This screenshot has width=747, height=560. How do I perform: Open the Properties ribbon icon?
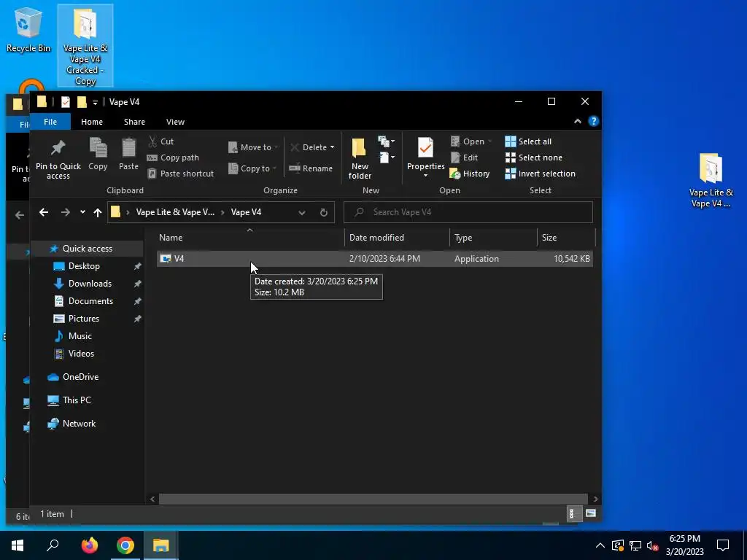425,147
